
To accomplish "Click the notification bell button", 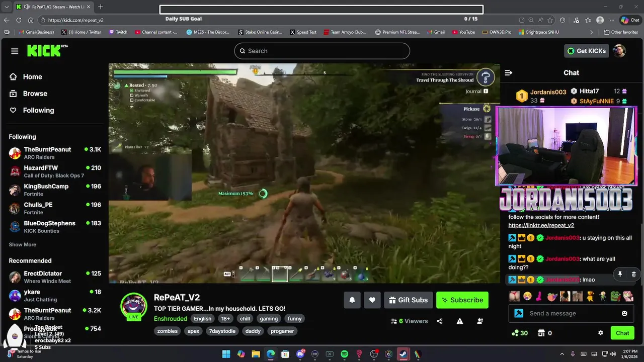I will (352, 300).
